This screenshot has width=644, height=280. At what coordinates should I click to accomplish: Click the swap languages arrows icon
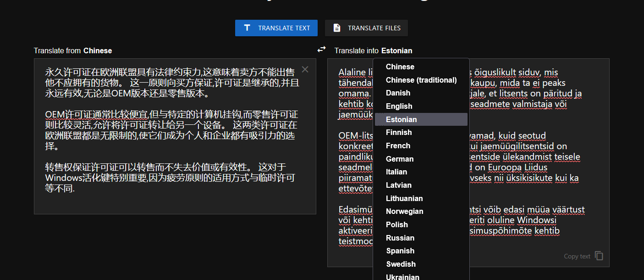322,49
